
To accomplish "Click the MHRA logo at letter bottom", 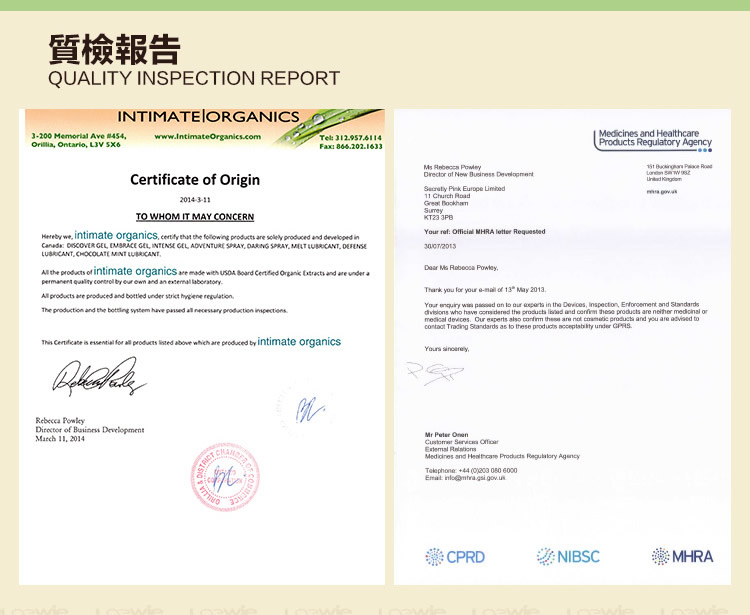I will pos(682,556).
